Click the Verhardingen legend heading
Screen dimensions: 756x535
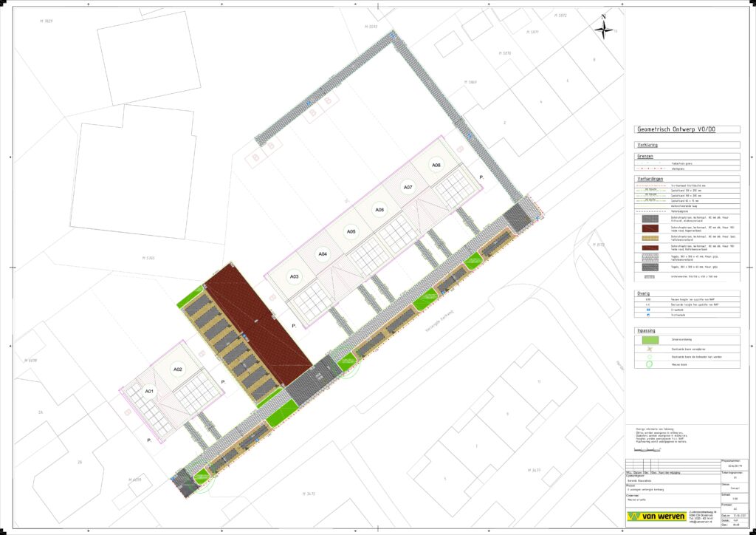click(x=649, y=179)
